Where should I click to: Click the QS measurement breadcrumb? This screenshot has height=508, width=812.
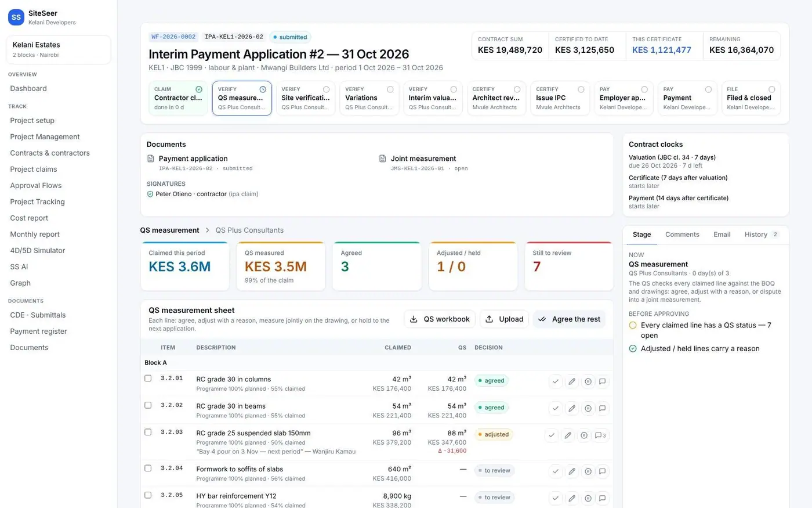[x=169, y=230]
